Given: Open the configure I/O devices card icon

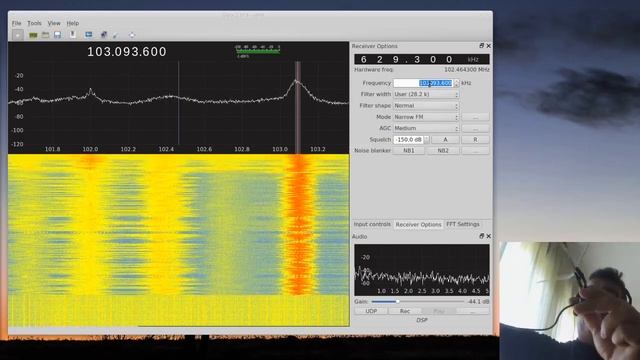Looking at the screenshot, I should [33, 35].
